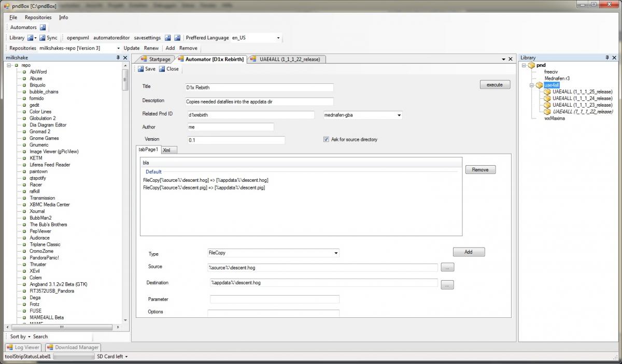Screen dimensions: 622x364
Task: Open the Type dropdown showing FileCopy
Action: point(336,253)
